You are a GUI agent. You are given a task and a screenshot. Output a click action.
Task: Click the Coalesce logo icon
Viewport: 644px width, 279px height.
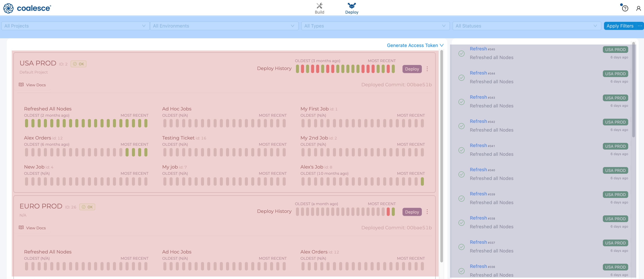[x=8, y=8]
